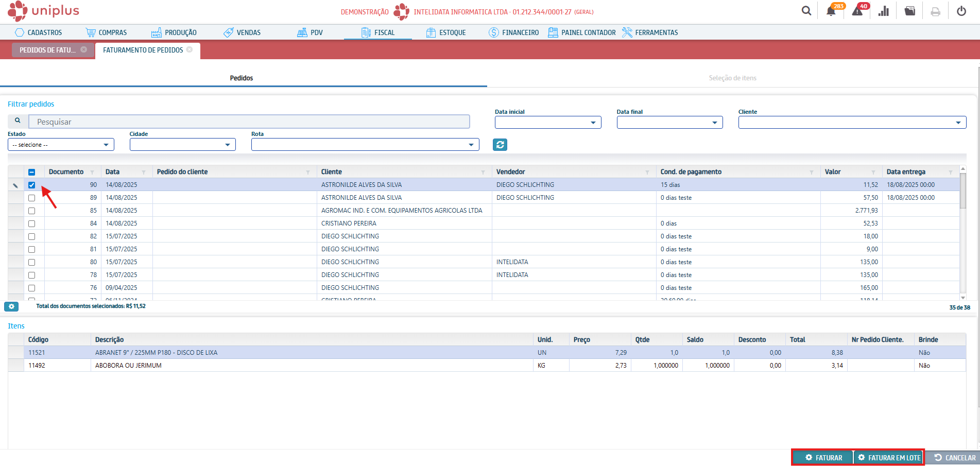Open the notifications bell with 283 badge
980x466 pixels.
point(831,11)
